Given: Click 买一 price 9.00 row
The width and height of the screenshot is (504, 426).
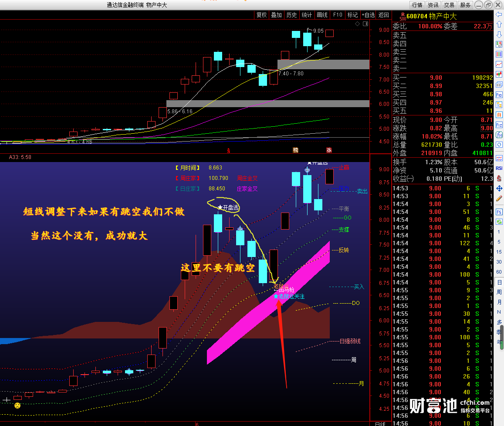Looking at the screenshot, I should [443, 78].
